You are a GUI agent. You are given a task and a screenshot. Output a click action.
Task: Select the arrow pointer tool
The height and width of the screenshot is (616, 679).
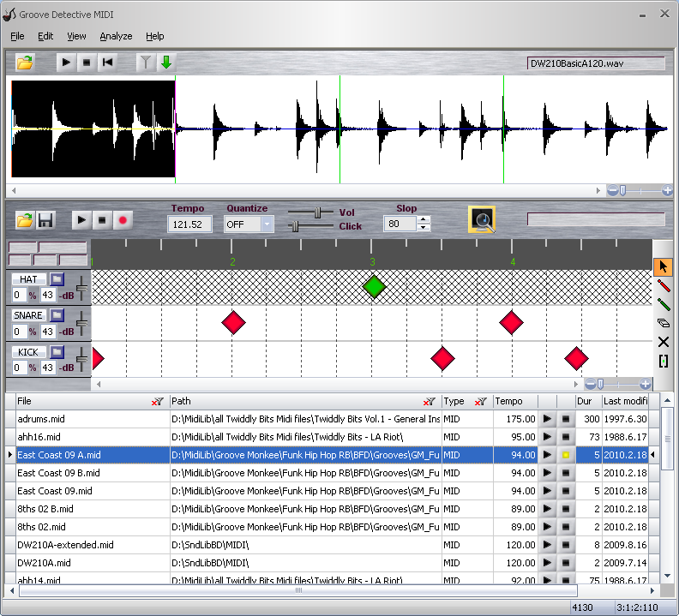pyautogui.click(x=663, y=266)
